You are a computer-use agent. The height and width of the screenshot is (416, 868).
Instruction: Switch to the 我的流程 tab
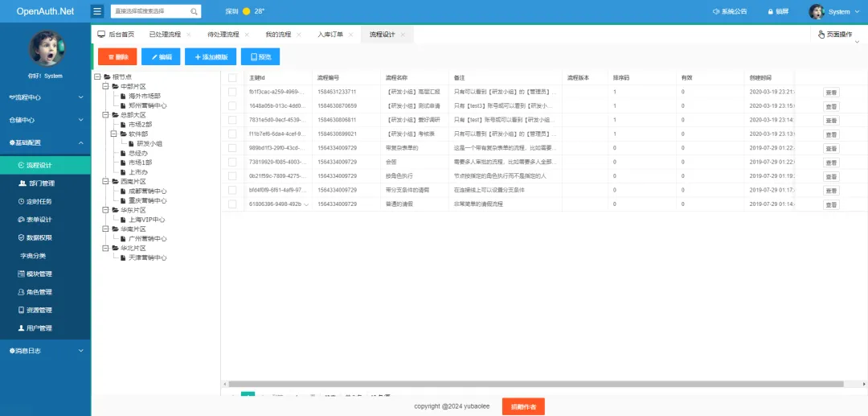tap(277, 35)
